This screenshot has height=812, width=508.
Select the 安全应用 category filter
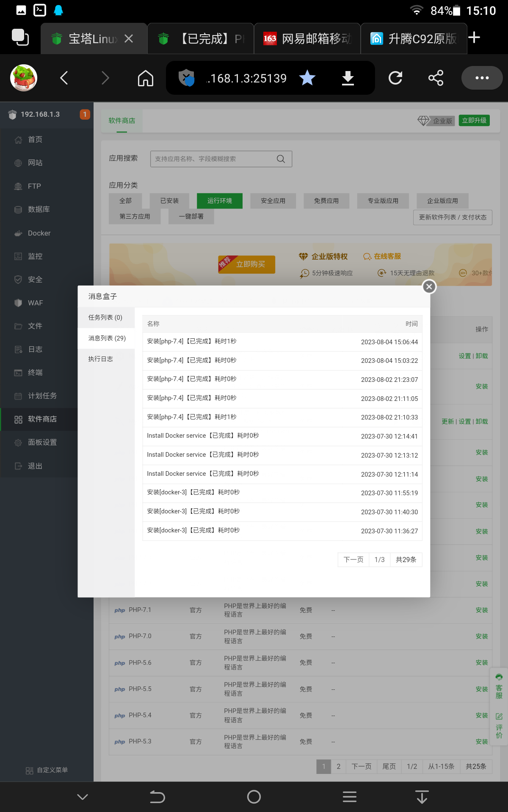click(x=273, y=201)
